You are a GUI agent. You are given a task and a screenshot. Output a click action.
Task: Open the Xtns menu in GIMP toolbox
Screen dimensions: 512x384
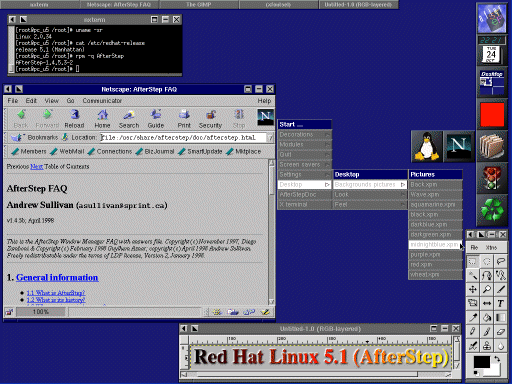[491, 247]
